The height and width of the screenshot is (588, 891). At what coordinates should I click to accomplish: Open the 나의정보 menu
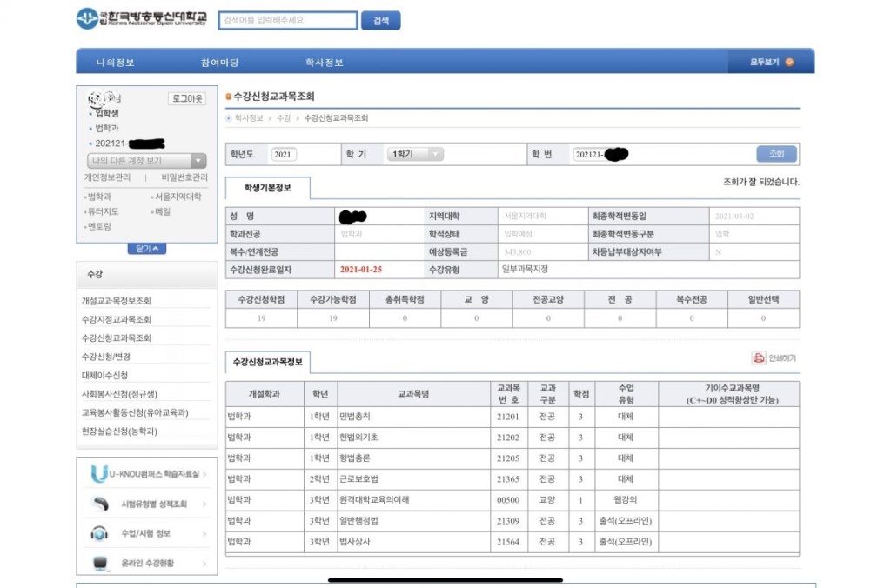[115, 63]
